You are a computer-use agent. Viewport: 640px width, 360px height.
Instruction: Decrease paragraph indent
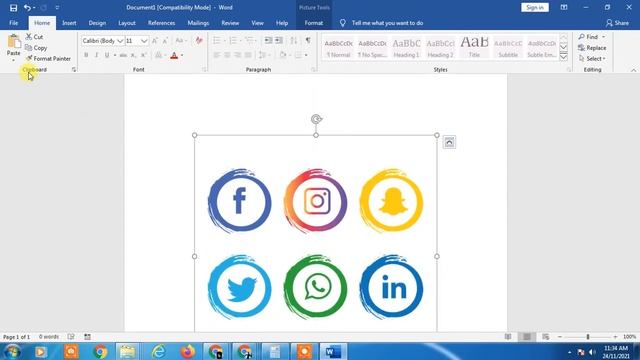click(268, 40)
